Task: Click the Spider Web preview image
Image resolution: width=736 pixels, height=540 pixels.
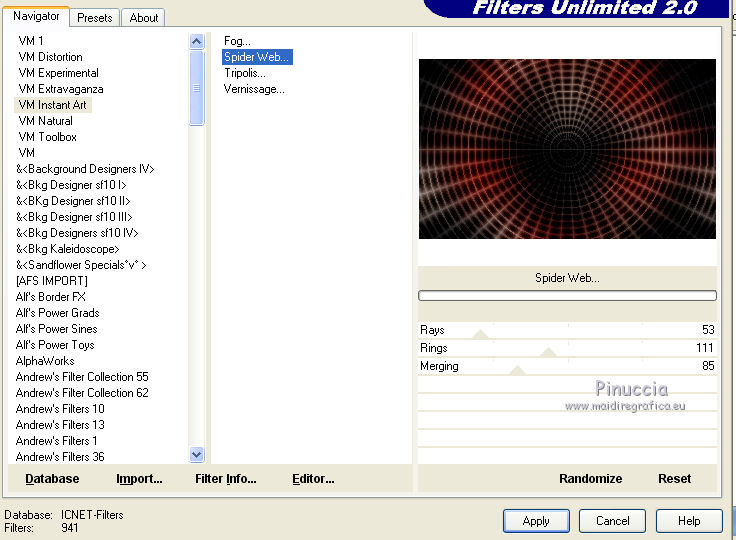Action: coord(567,149)
